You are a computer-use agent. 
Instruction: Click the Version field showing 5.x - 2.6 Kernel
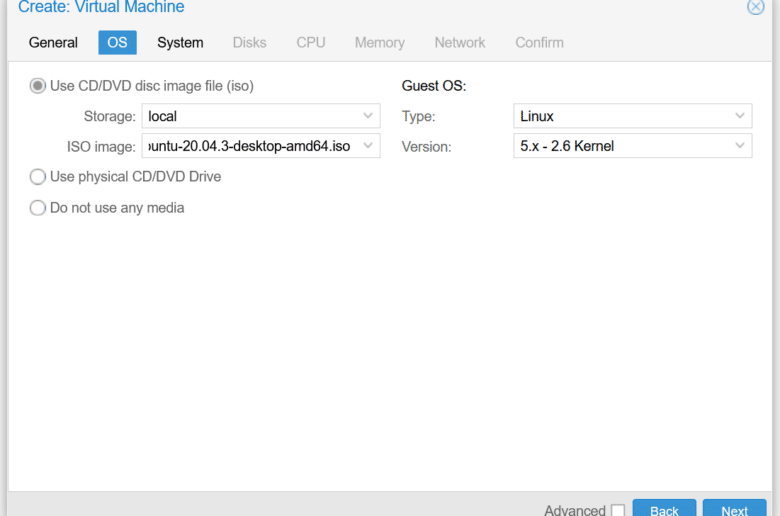(x=633, y=146)
